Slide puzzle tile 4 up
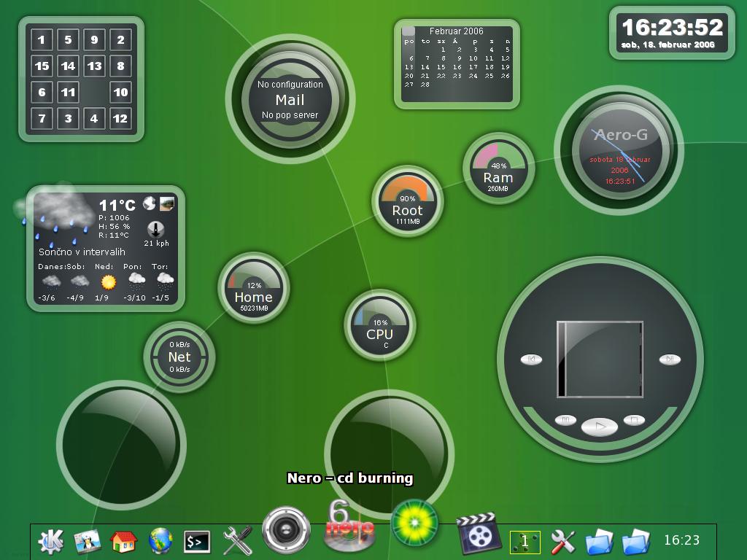747x560 pixels. [x=94, y=118]
